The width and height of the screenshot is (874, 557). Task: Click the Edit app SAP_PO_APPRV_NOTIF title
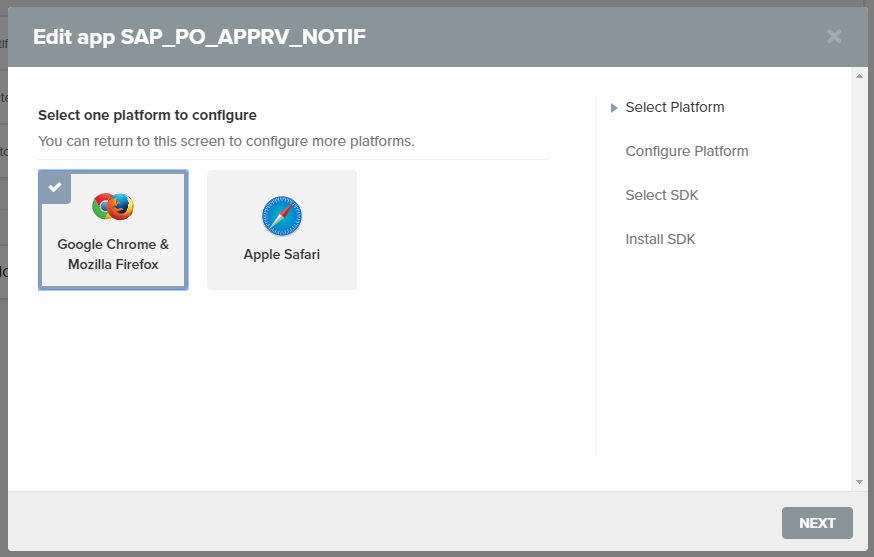point(199,37)
